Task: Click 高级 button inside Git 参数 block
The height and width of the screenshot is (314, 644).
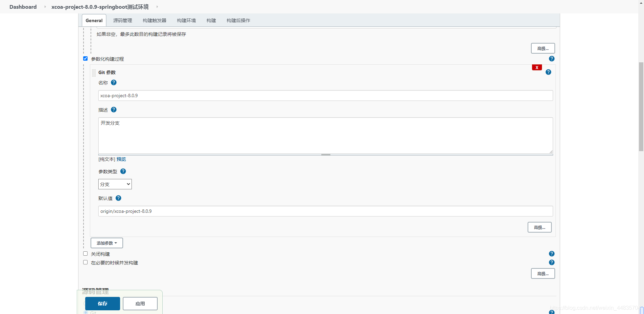Action: coord(539,227)
